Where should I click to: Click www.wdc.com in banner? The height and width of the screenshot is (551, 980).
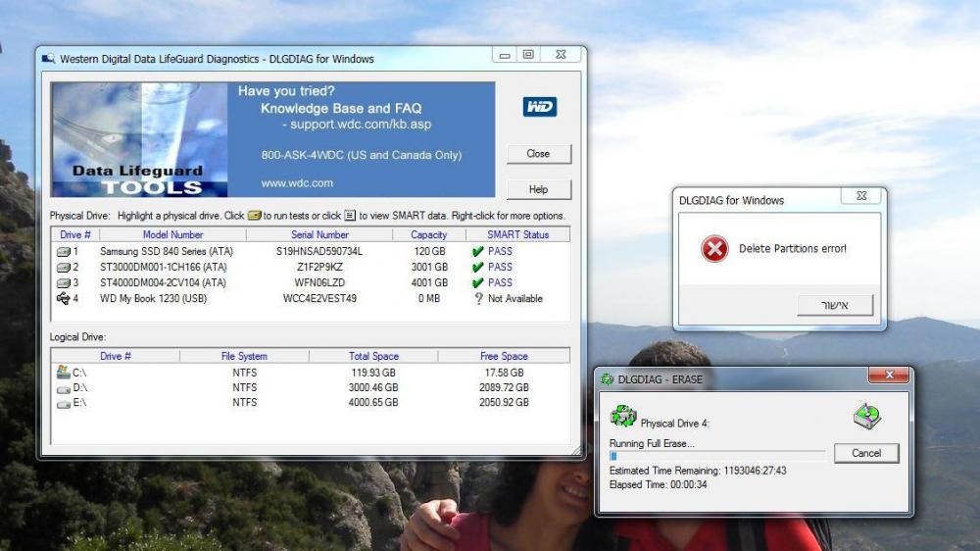point(297,183)
